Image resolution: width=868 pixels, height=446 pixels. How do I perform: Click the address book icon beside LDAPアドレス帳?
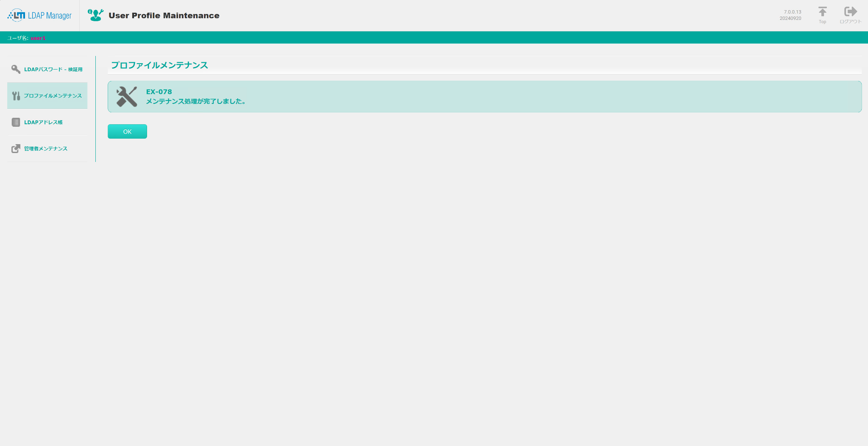click(x=16, y=122)
